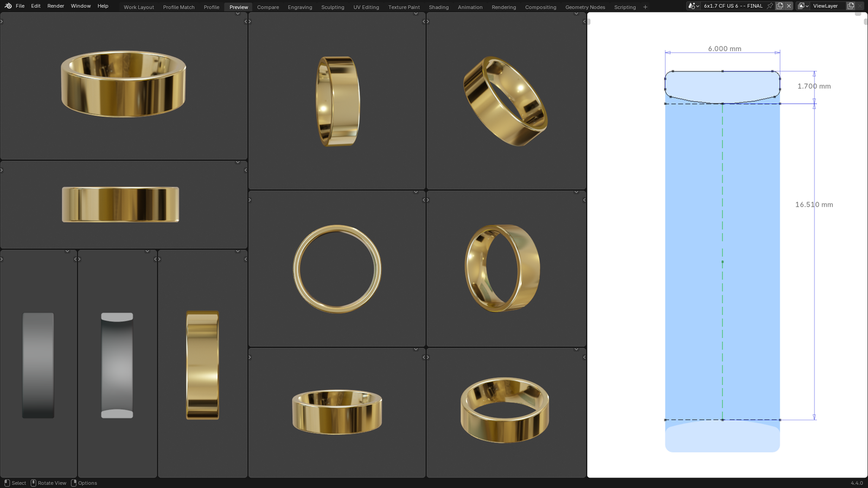
Task: Open the Profile Match workspace tab
Action: click(178, 7)
